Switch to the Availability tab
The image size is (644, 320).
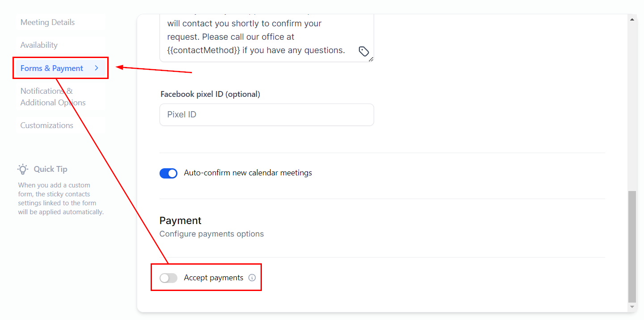click(x=39, y=45)
